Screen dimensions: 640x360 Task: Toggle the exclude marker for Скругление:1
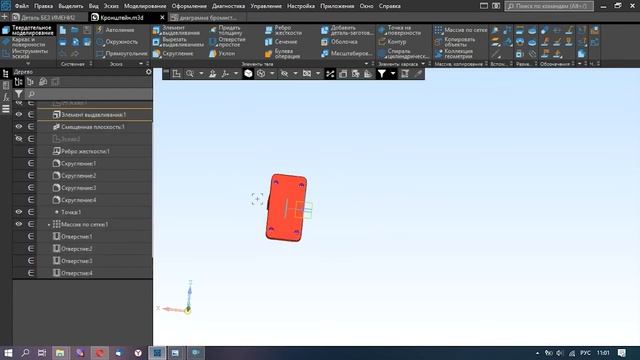point(31,163)
